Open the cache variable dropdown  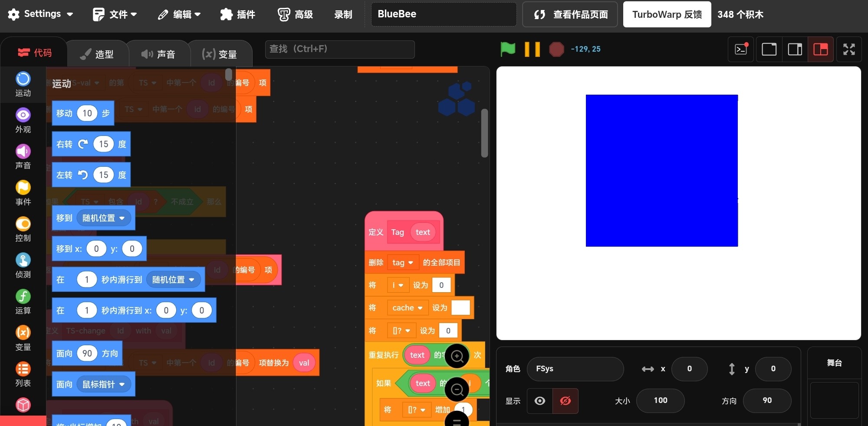point(408,307)
